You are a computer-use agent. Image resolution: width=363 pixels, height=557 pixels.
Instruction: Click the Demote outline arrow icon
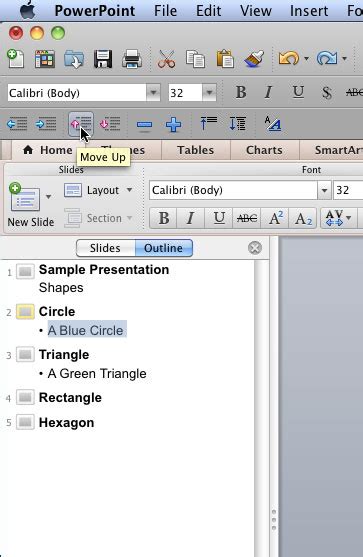[x=46, y=124]
